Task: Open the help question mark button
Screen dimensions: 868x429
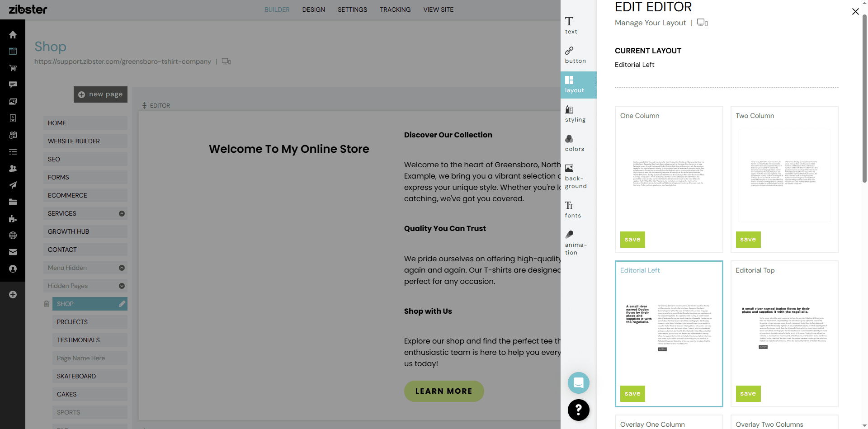Action: click(x=579, y=410)
